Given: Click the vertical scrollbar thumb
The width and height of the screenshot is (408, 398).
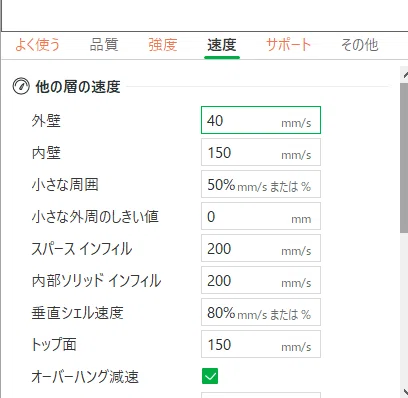Looking at the screenshot, I should (x=404, y=158).
